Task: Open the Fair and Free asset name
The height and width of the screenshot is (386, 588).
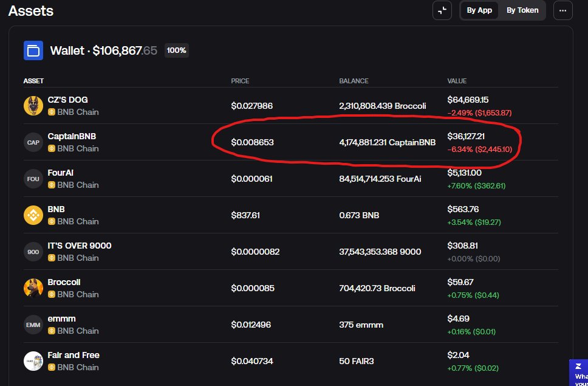Action: point(73,355)
